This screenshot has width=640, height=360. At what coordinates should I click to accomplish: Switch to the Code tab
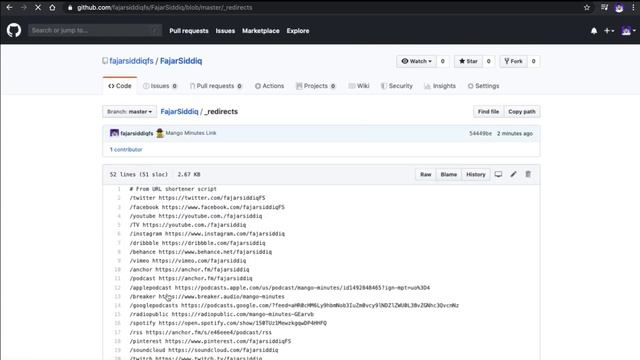pos(120,86)
